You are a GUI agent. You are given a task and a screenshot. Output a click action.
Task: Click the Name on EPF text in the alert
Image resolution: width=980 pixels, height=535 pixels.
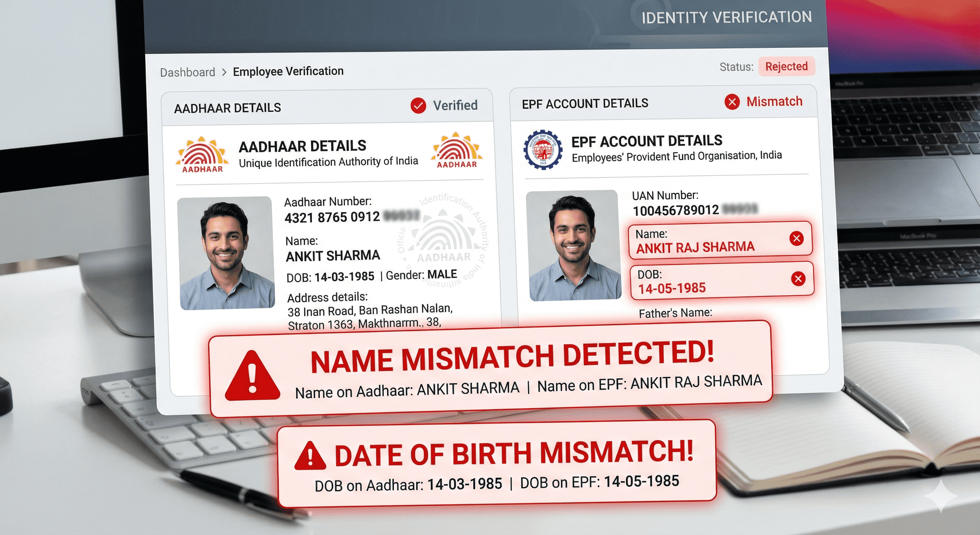pyautogui.click(x=649, y=384)
